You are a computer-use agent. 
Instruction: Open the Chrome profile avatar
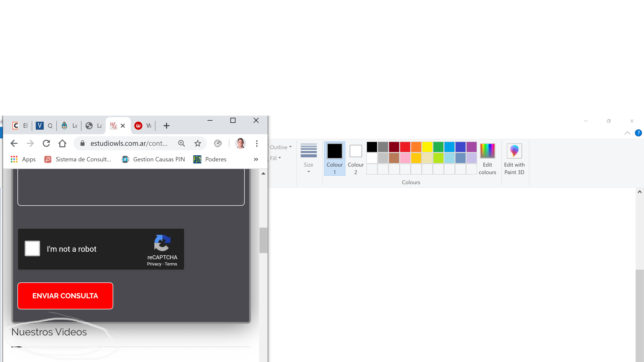click(240, 143)
